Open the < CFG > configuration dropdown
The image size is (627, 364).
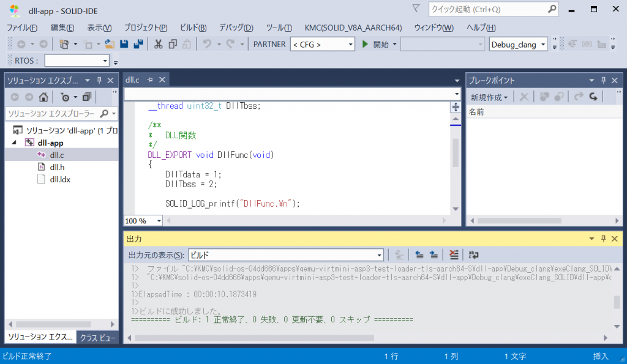322,44
